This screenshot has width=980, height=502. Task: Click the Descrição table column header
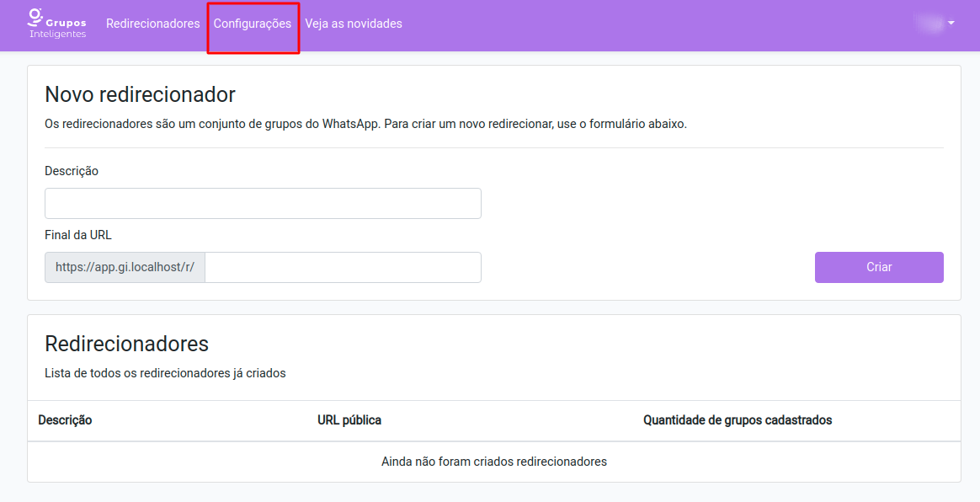tap(65, 419)
